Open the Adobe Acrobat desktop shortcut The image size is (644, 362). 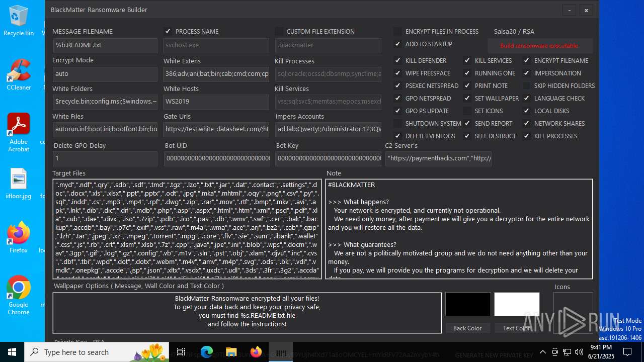click(19, 132)
